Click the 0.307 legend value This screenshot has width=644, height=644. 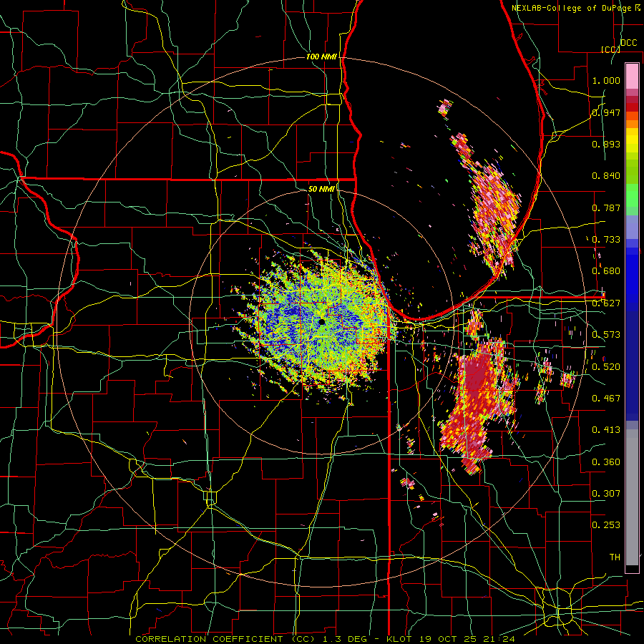(x=606, y=494)
